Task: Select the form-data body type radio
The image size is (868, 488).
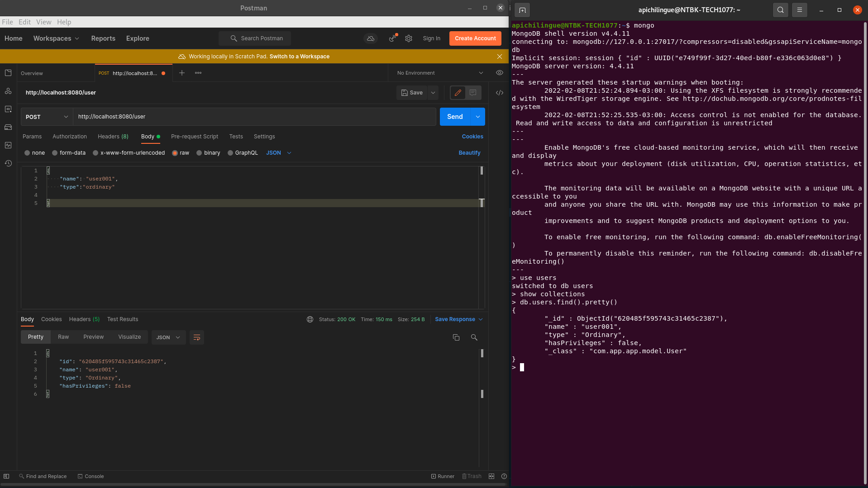Action: coord(55,153)
